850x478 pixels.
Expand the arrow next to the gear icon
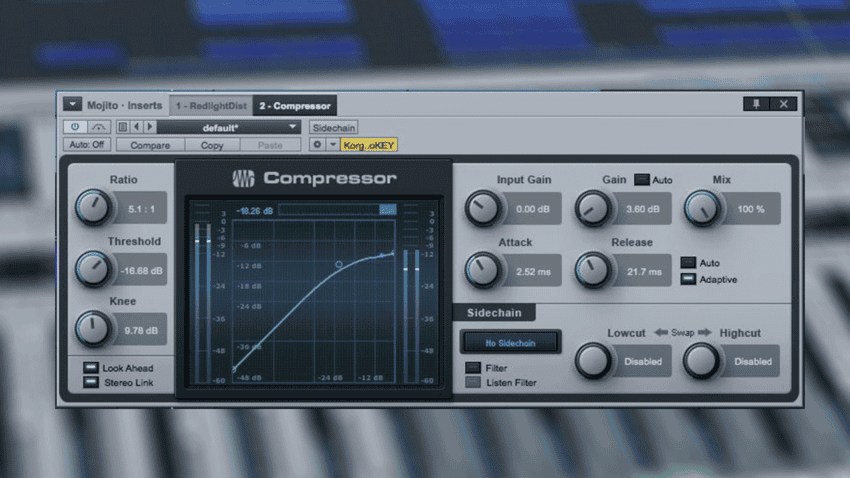click(332, 145)
